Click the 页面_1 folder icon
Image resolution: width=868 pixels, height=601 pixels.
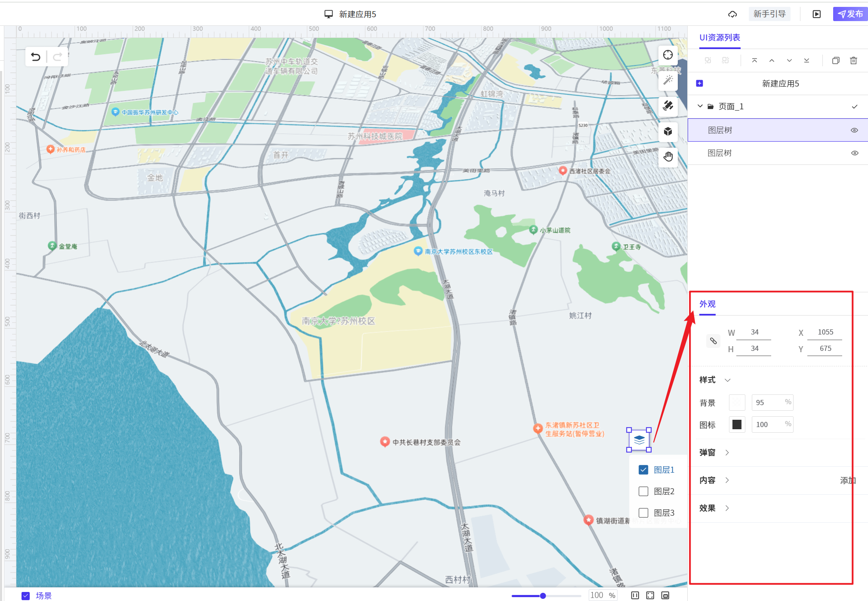coord(710,106)
